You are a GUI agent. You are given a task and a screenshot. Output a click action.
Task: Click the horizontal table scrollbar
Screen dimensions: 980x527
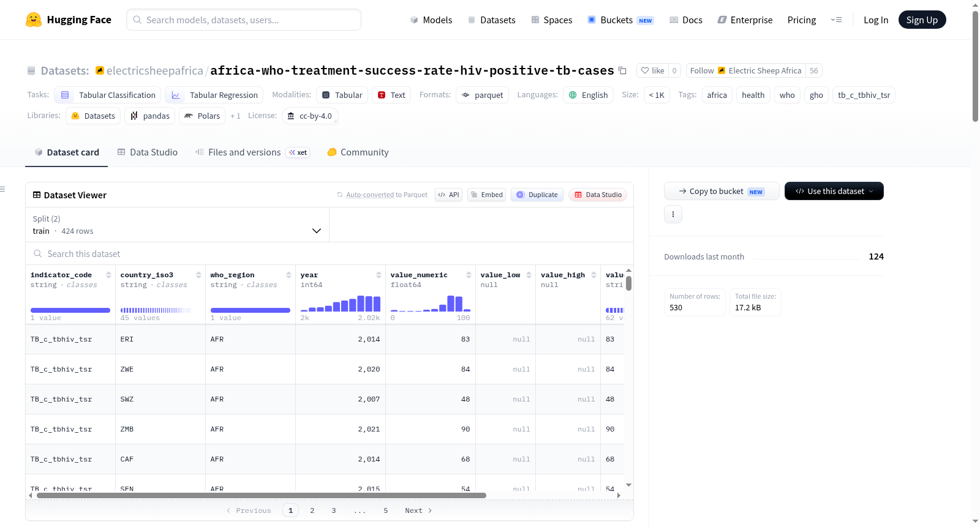262,495
